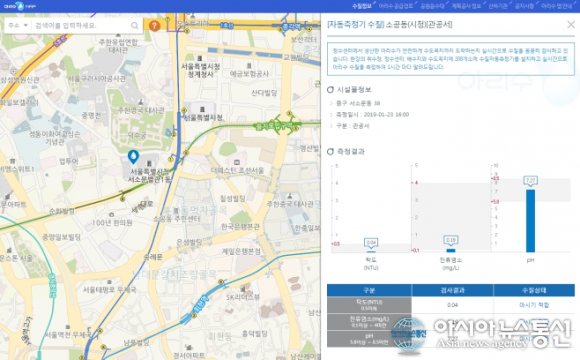Viewport: 580px width, 360px height.
Task: Open the 아리수 맵안내 menu item
Action: (556, 6)
